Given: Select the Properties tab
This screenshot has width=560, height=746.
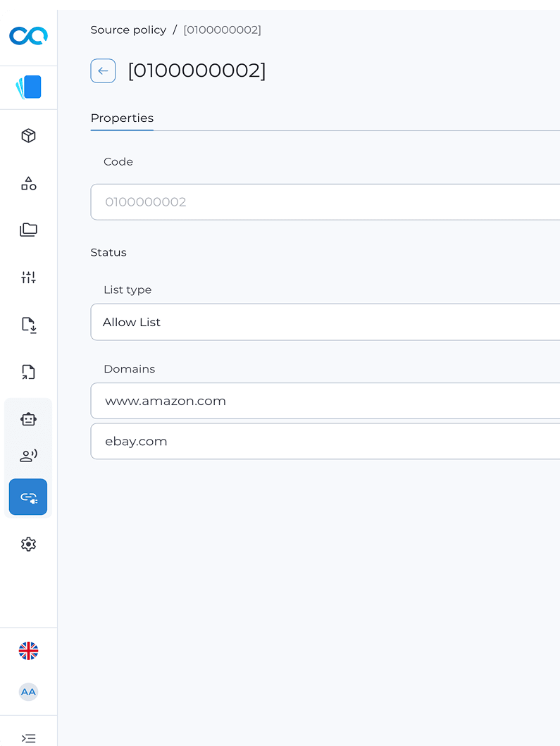Looking at the screenshot, I should (122, 118).
